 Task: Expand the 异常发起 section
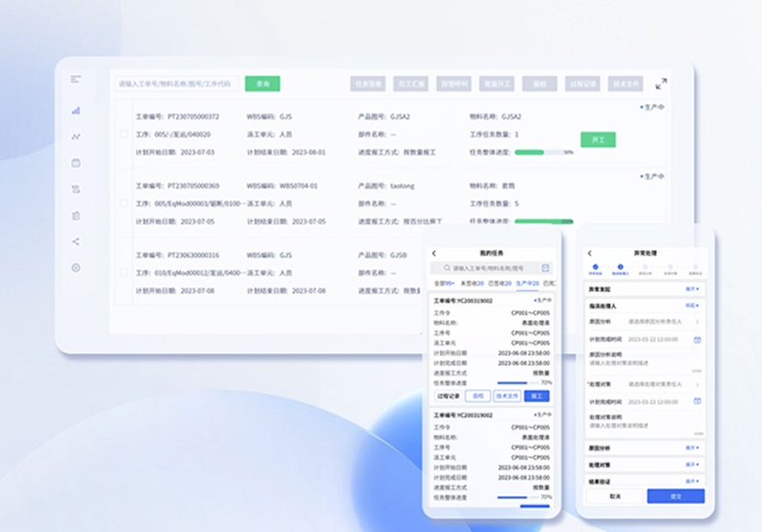pos(693,289)
